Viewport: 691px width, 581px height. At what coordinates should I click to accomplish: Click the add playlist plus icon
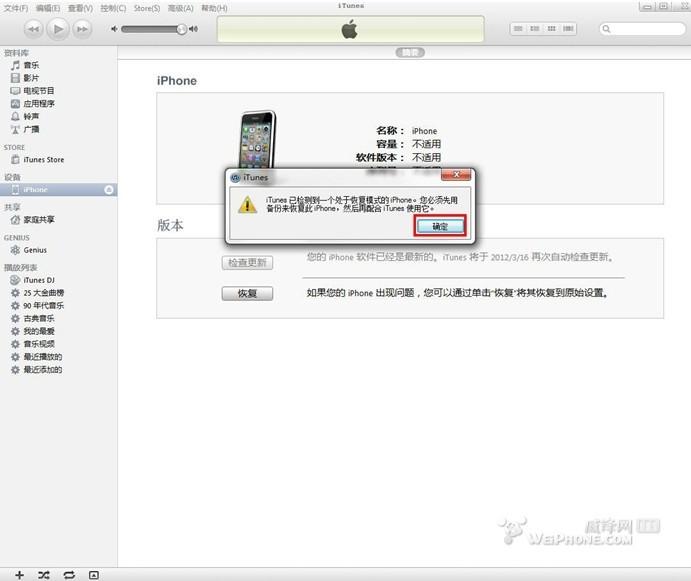(19, 575)
